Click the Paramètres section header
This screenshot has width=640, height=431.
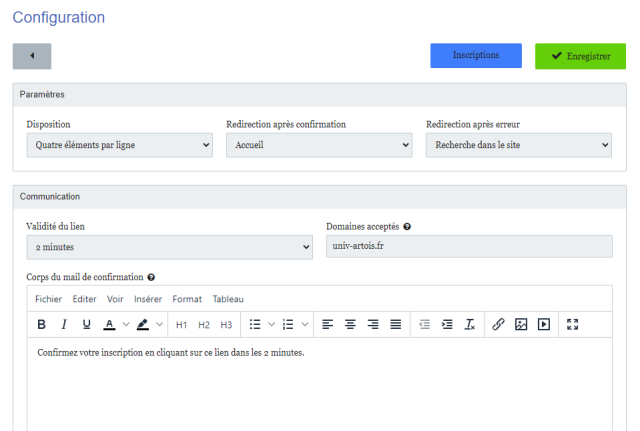pos(320,95)
